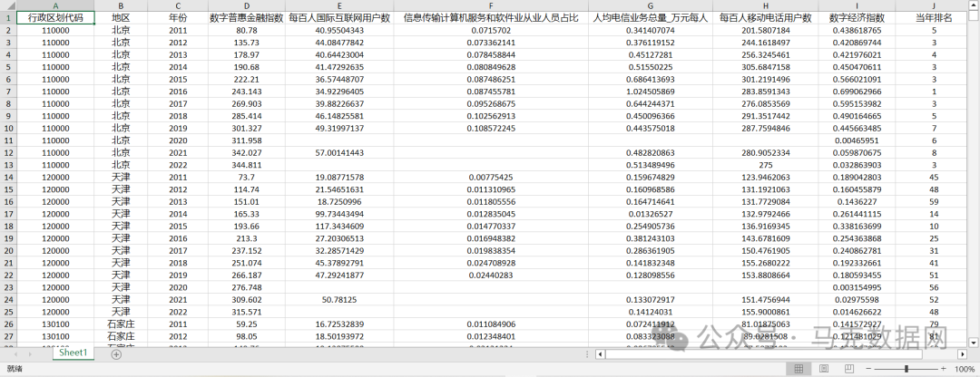Select column F header
This screenshot has height=377, width=980.
click(x=491, y=5)
